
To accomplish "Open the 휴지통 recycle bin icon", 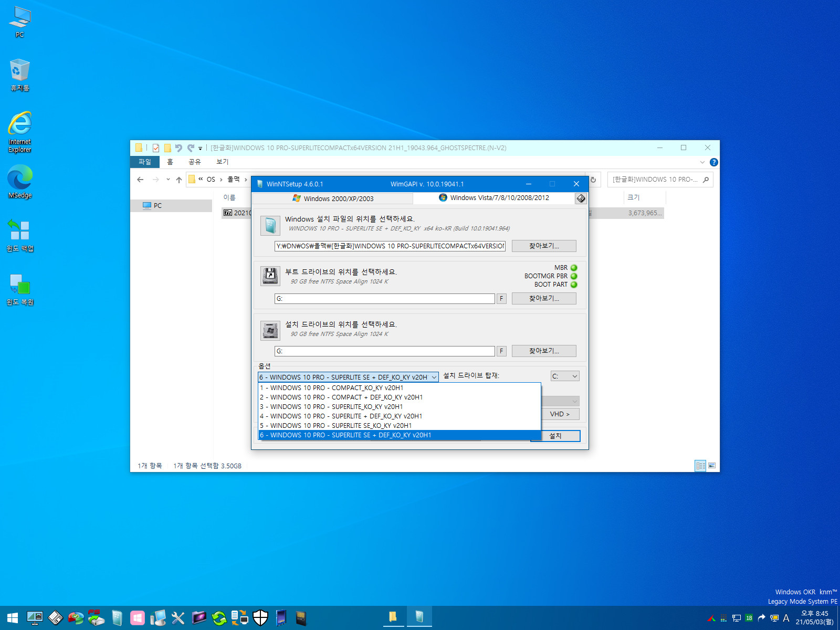I will tap(20, 75).
